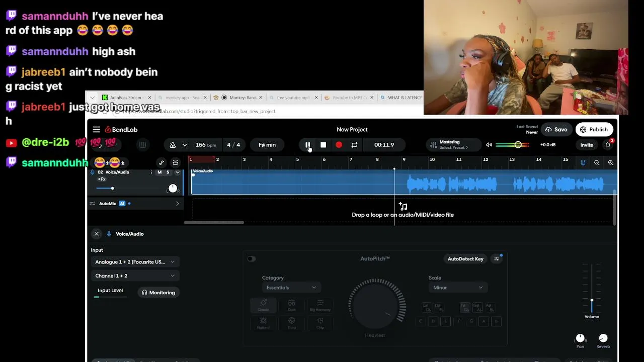Click the BandLab logo

[x=121, y=130]
